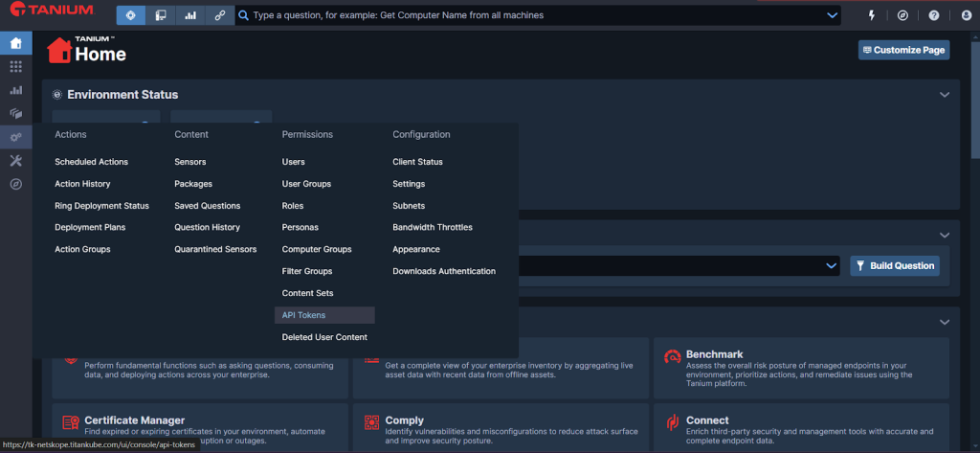Click the Benchmark gauge icon
980x453 pixels.
click(x=673, y=356)
